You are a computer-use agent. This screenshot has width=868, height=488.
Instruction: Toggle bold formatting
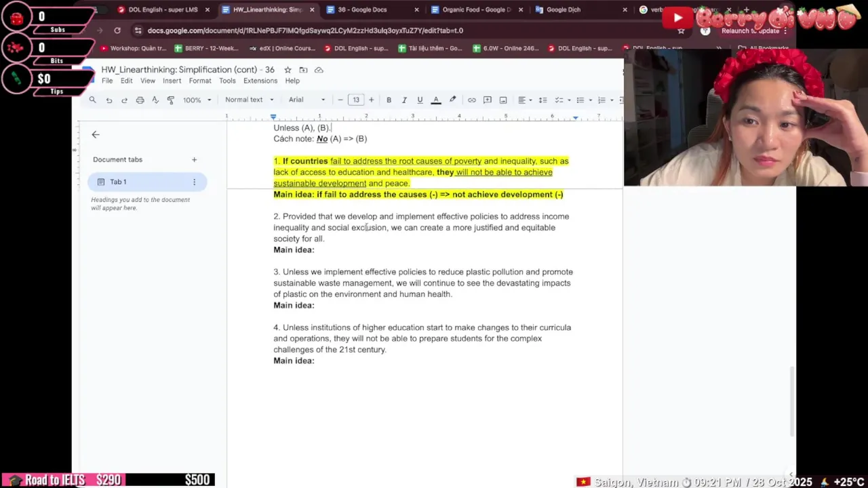click(389, 100)
